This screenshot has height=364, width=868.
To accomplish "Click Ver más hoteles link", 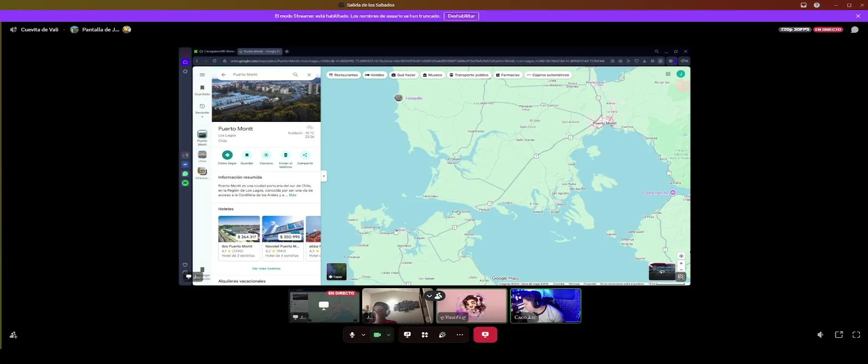I will 266,268.
